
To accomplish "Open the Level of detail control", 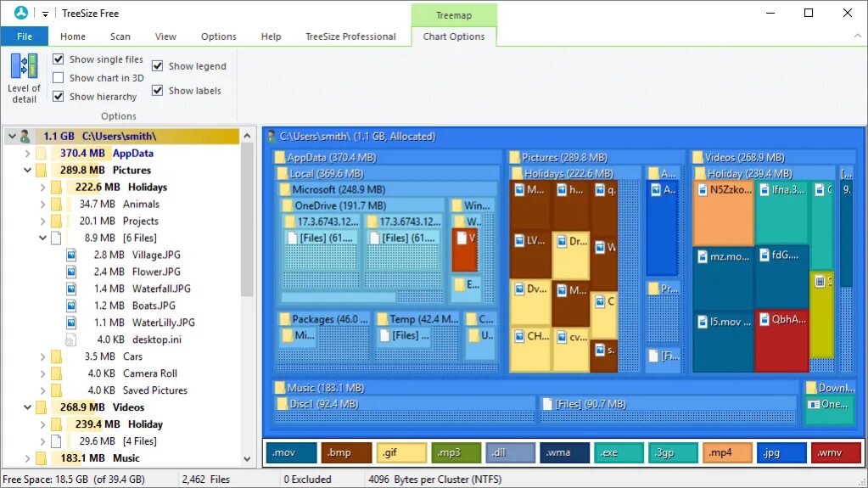I will [24, 79].
